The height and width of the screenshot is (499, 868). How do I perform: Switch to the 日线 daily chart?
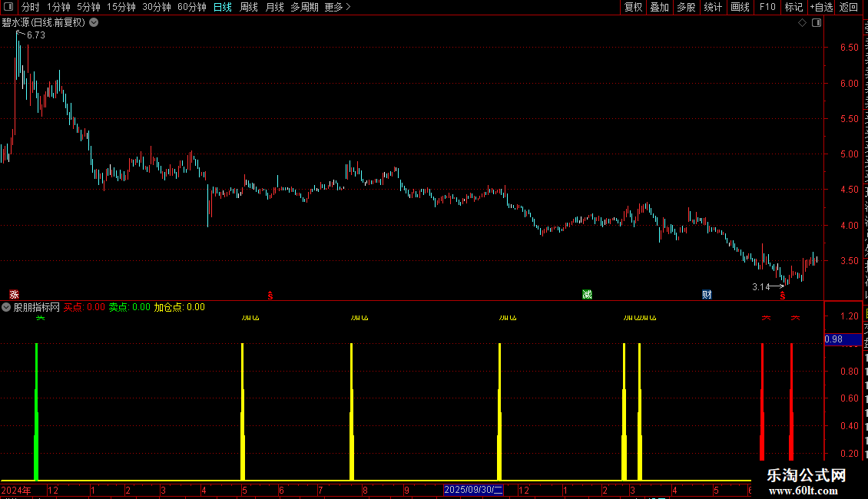click(x=223, y=7)
